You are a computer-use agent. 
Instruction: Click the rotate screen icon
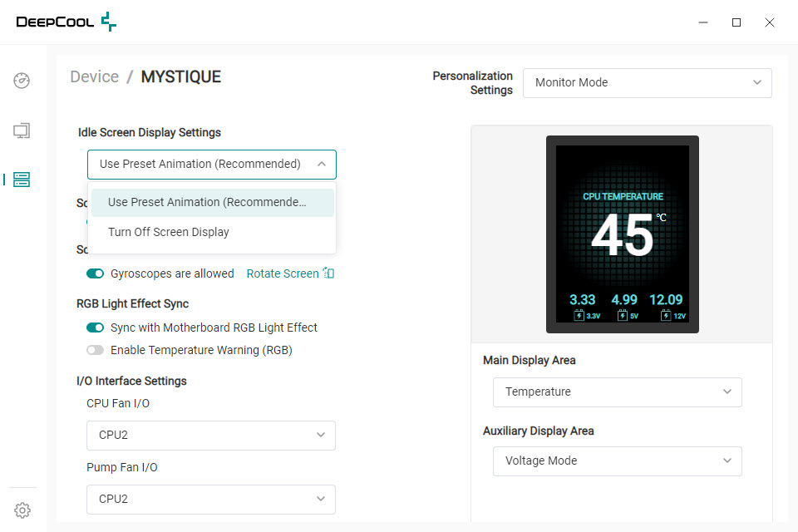click(x=329, y=273)
